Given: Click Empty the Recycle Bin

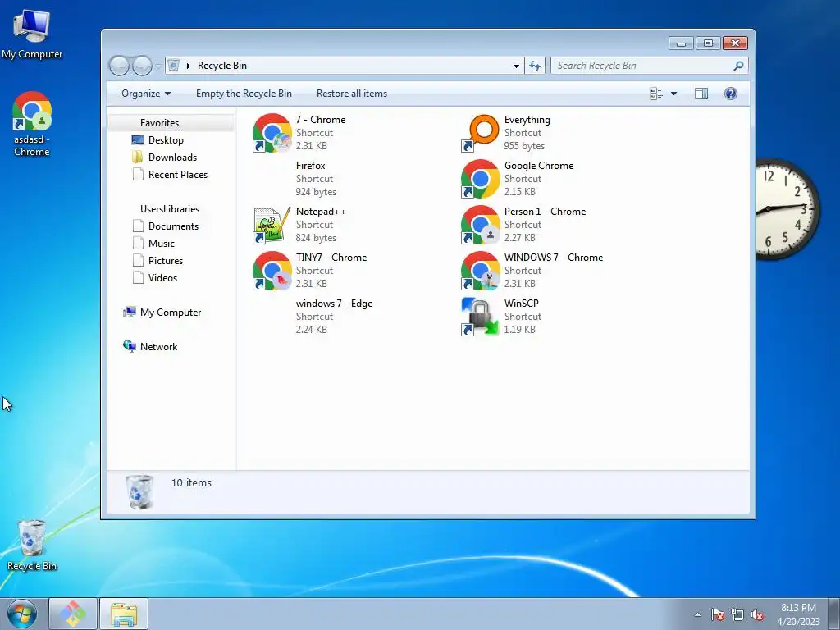Looking at the screenshot, I should tap(244, 94).
